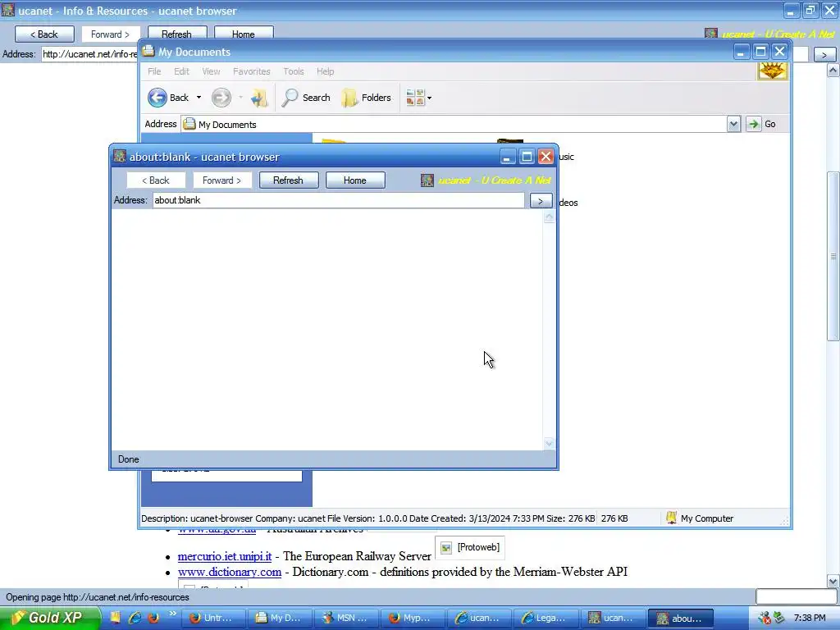Open mercurio.iet.unipi.it link
This screenshot has width=840, height=630.
coord(225,556)
